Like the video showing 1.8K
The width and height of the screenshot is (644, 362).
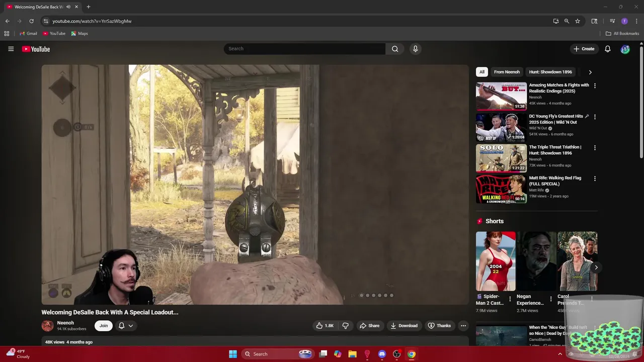325,326
